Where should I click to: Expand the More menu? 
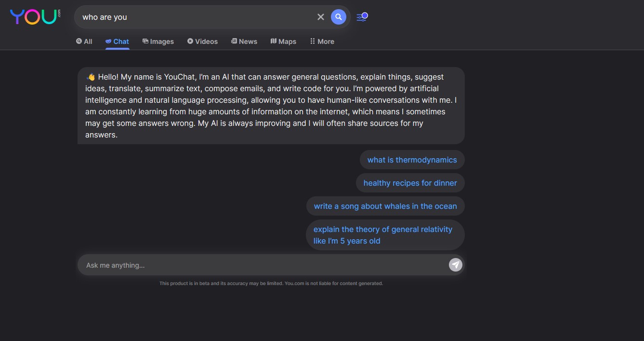point(322,41)
